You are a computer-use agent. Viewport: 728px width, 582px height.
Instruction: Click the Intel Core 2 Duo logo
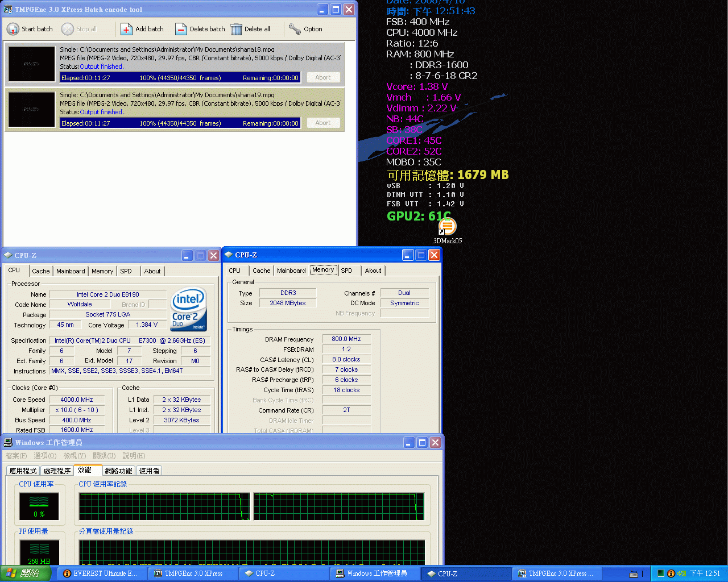(188, 309)
